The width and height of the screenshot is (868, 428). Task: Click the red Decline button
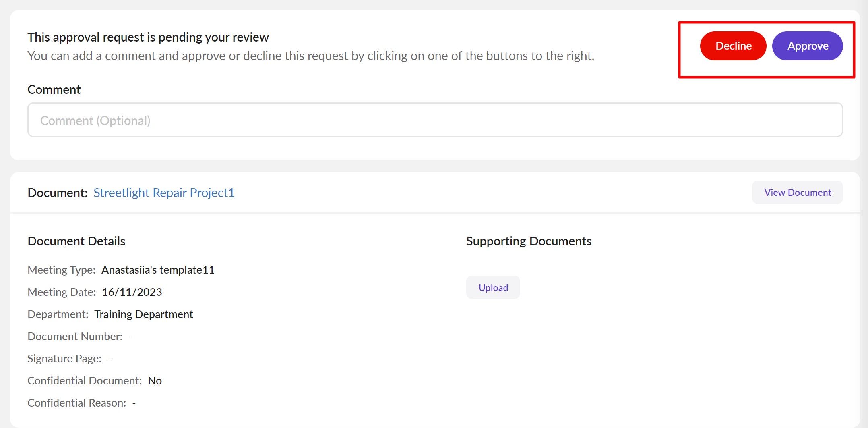pos(733,46)
